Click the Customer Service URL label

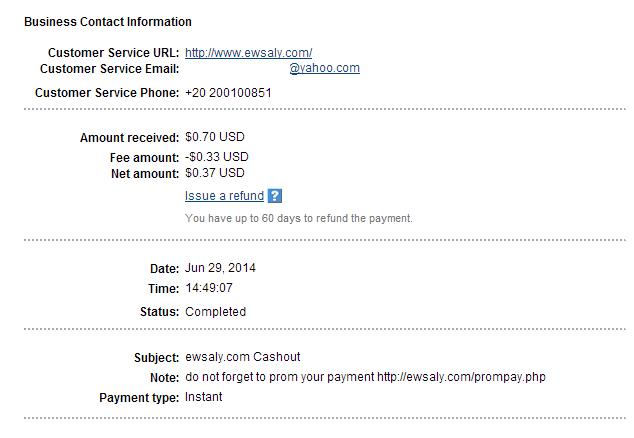point(113,52)
